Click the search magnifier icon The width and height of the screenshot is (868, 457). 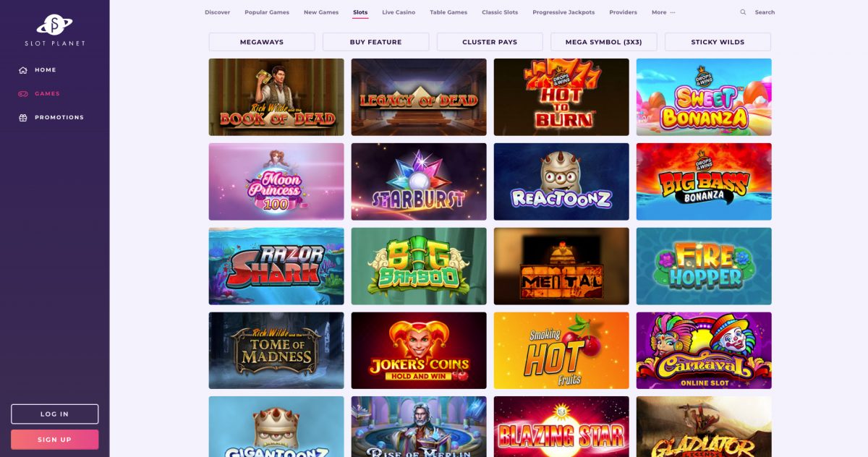743,12
